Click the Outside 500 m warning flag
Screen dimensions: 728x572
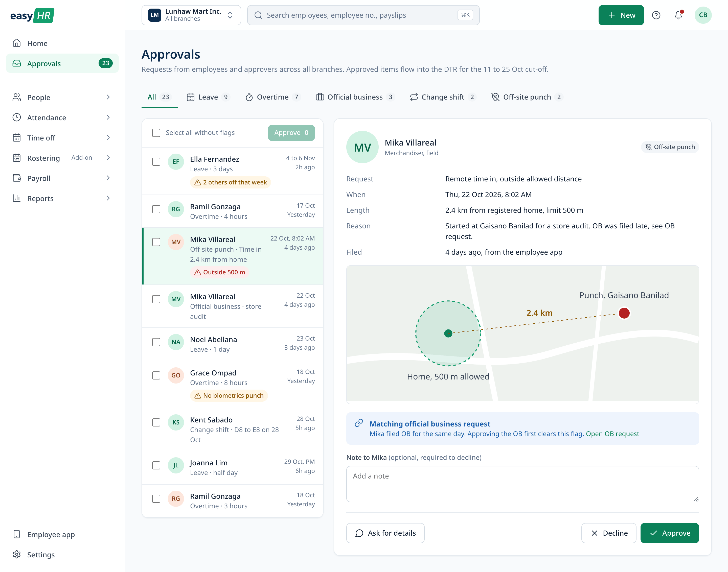click(x=220, y=272)
